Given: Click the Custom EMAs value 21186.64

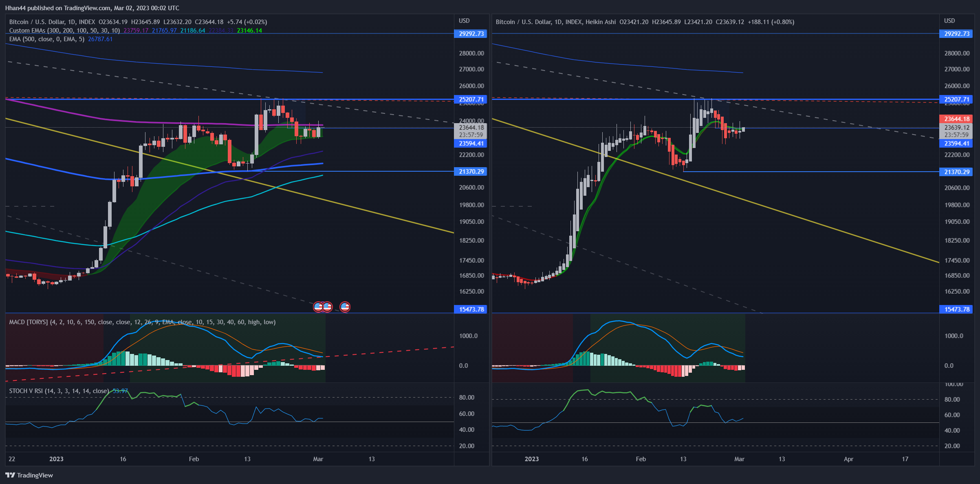Looking at the screenshot, I should [193, 31].
